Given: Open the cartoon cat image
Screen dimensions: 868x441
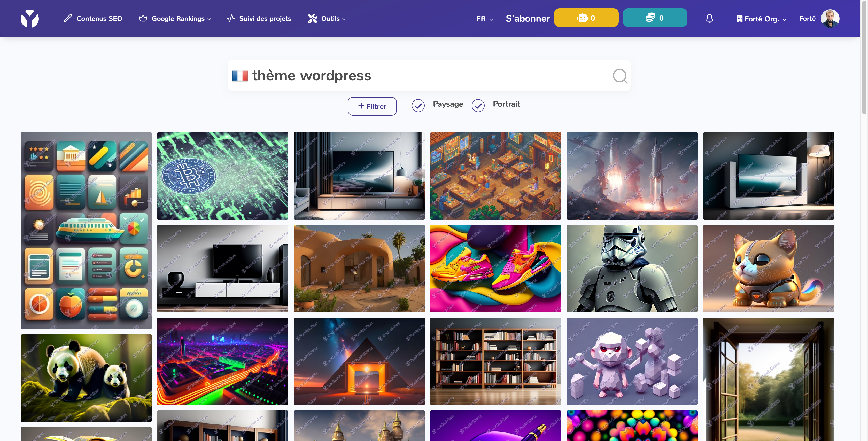Looking at the screenshot, I should pyautogui.click(x=769, y=269).
